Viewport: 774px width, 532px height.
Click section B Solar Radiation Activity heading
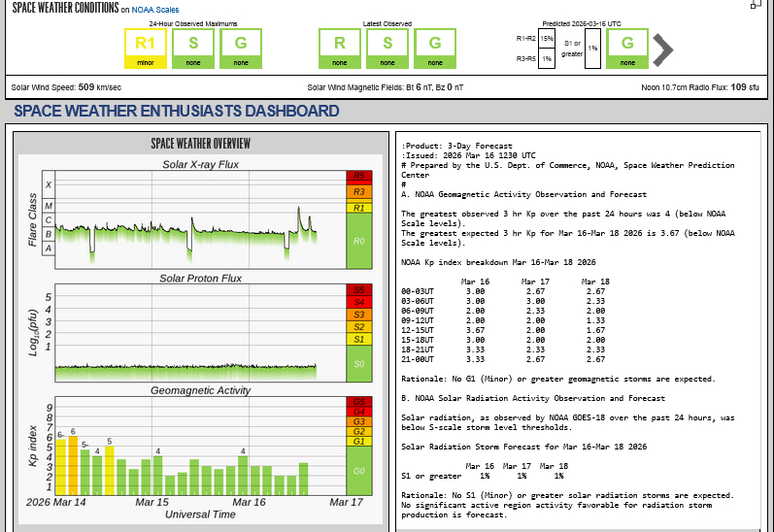click(533, 398)
